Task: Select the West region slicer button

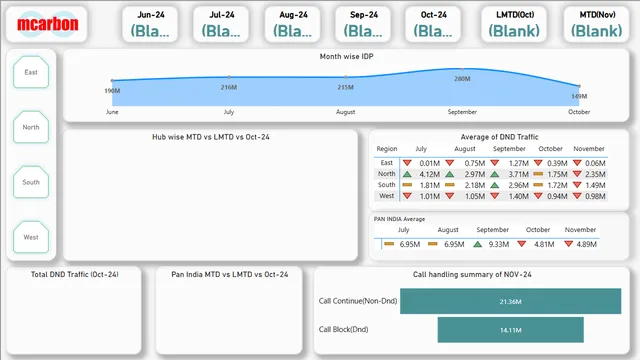Action: tap(31, 237)
